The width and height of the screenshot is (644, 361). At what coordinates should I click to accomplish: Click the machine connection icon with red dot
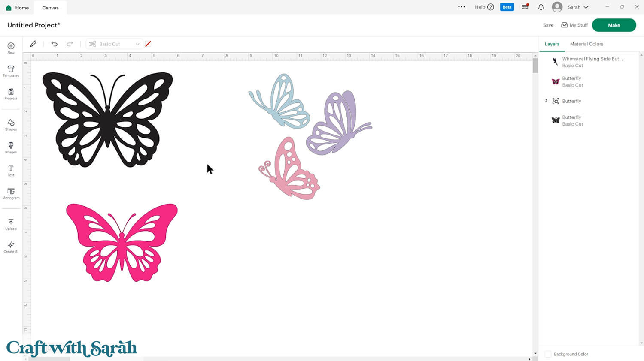(x=525, y=7)
